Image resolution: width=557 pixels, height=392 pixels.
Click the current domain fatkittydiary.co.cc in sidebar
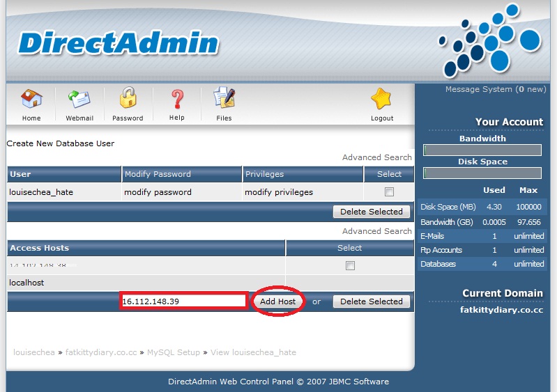[501, 310]
